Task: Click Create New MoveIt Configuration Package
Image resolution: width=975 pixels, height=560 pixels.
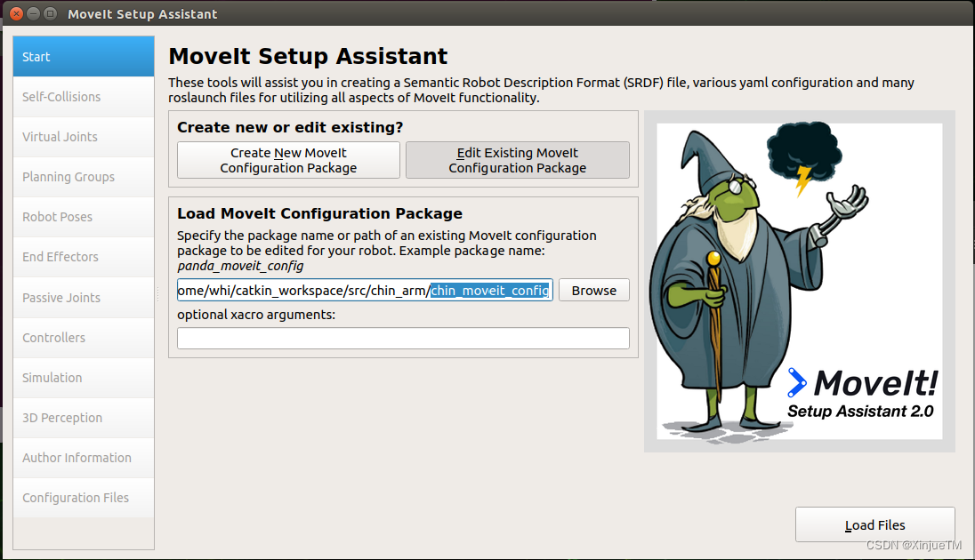Action: (288, 160)
